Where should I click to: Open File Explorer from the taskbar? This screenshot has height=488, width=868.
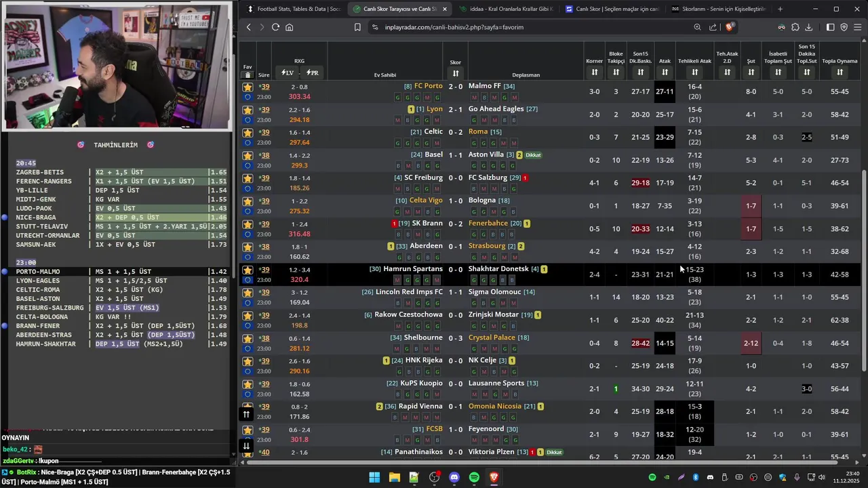click(394, 477)
